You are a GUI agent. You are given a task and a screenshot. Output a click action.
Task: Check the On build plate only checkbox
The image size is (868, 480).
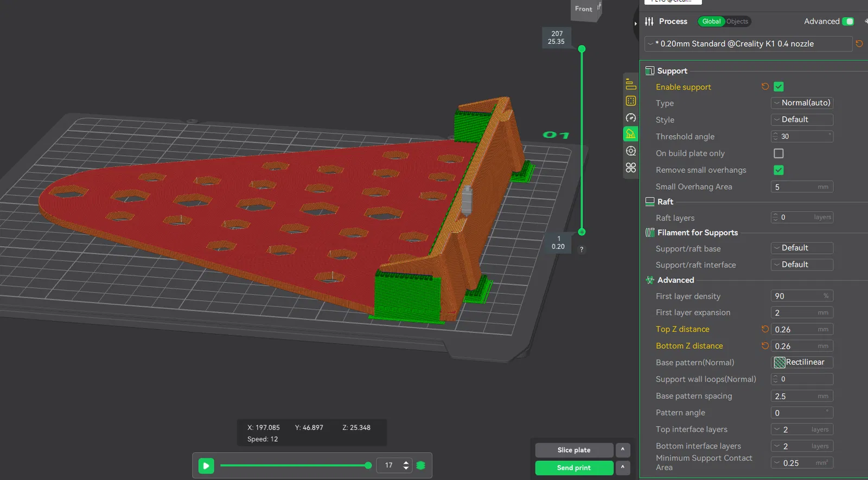coord(778,153)
